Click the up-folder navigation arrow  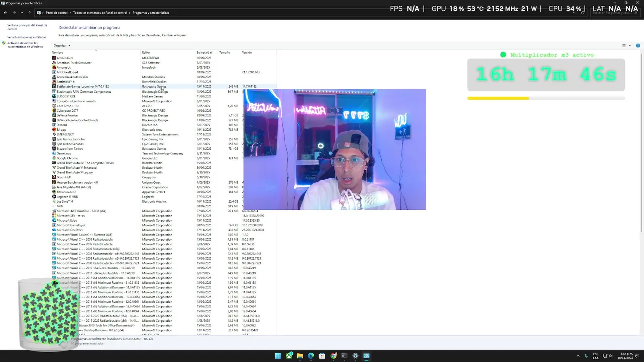29,13
